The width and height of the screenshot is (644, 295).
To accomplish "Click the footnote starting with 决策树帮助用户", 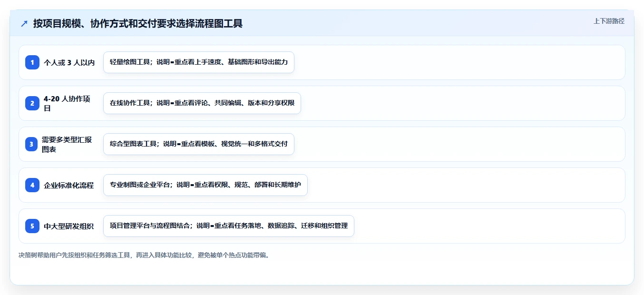I will 145,255.
